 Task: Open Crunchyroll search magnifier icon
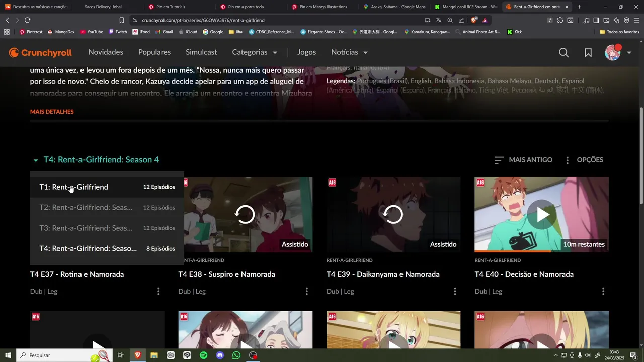tap(563, 53)
